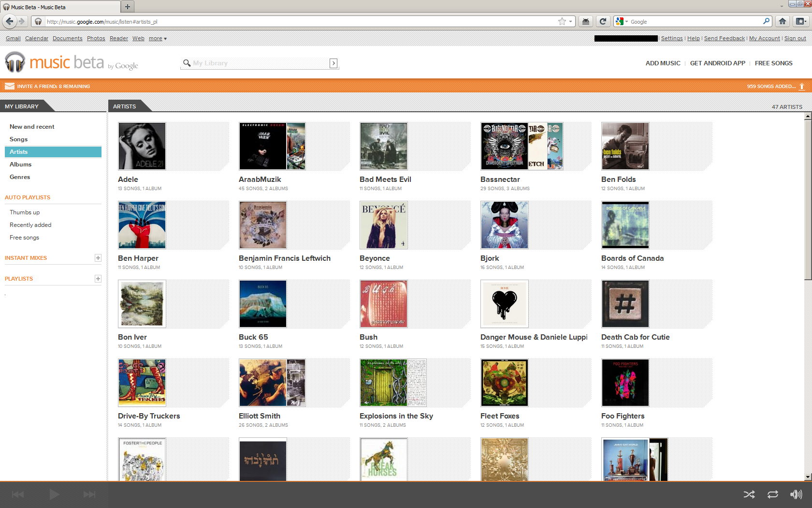Image resolution: width=812 pixels, height=508 pixels.
Task: Open the bookmark star dropdown arrow
Action: (x=570, y=21)
